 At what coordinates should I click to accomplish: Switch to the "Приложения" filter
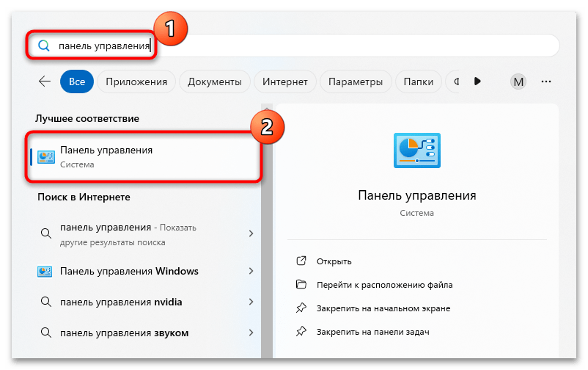click(x=136, y=81)
